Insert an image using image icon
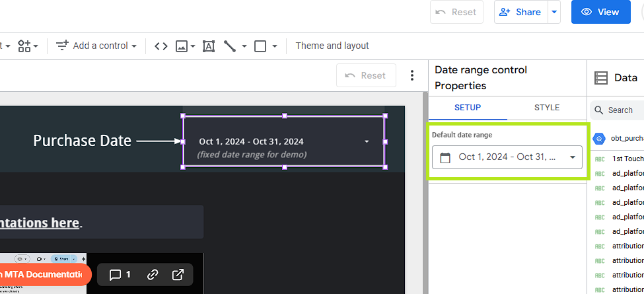The image size is (644, 294). click(x=182, y=46)
